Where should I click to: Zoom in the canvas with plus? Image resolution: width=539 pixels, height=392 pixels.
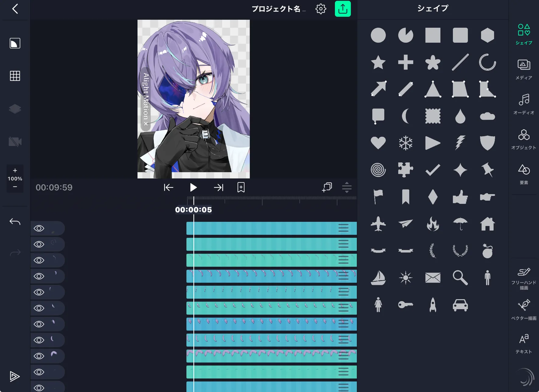15,170
